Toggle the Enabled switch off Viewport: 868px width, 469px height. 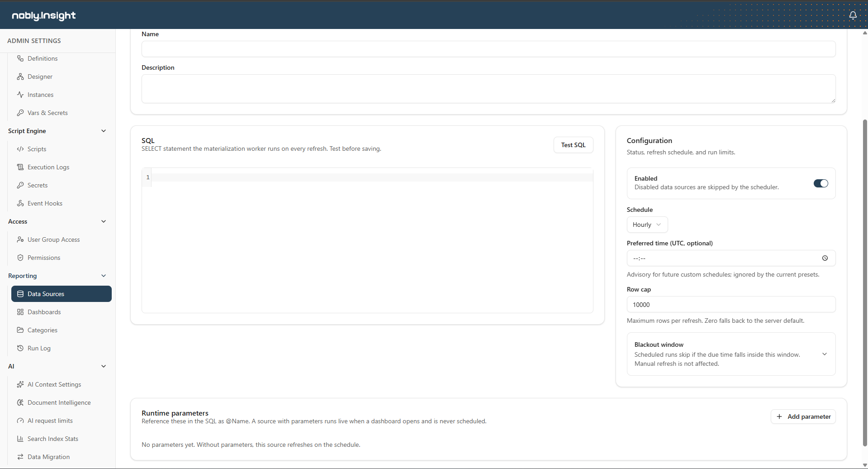[821, 183]
